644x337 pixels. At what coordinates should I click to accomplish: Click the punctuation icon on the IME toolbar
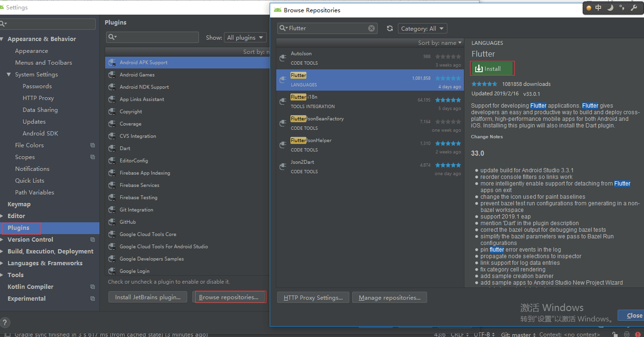pyautogui.click(x=622, y=8)
